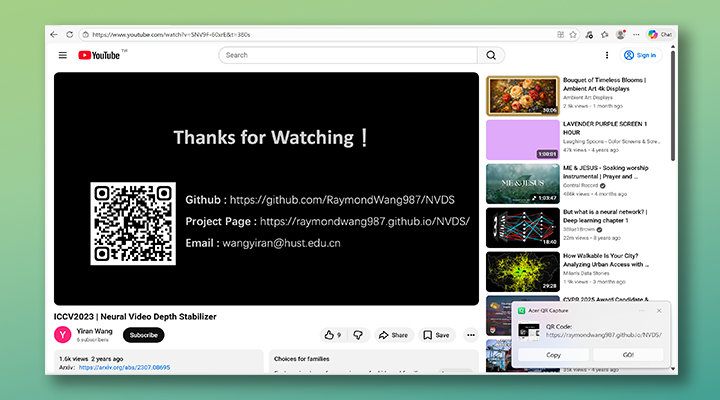Click the Project Page URL in the video
This screenshot has height=400, width=720.
pyautogui.click(x=365, y=221)
